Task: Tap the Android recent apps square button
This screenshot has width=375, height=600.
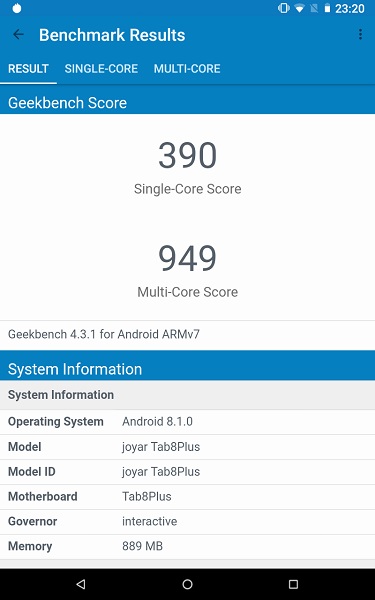Action: pos(293,584)
